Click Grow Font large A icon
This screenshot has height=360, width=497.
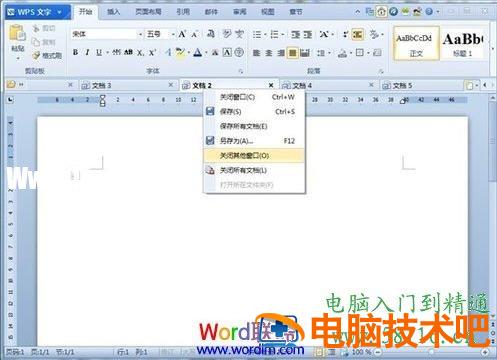click(182, 34)
